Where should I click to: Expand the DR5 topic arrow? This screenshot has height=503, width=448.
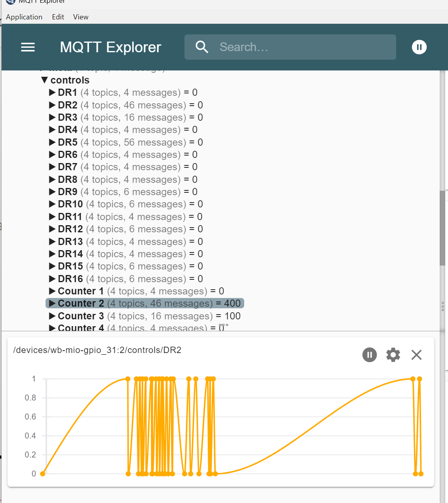click(52, 142)
